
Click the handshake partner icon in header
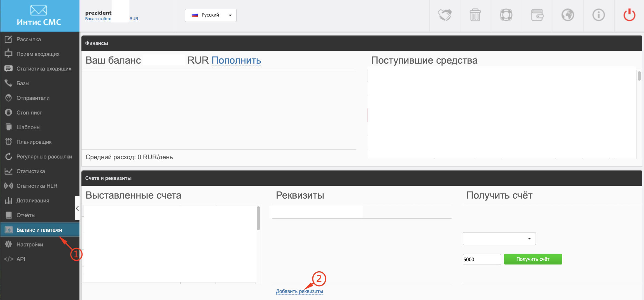445,15
